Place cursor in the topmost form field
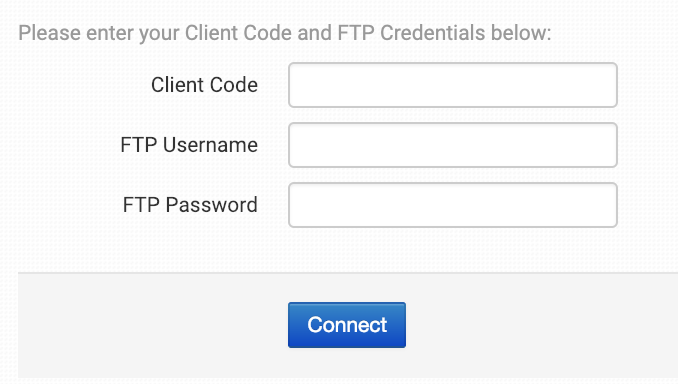Screen dimensions: 678x384 (453, 85)
